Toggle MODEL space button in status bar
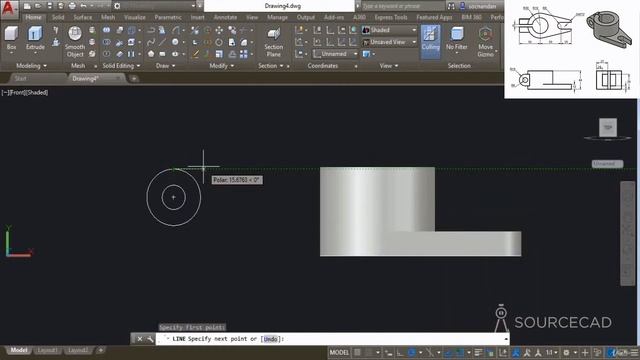The height and width of the screenshot is (360, 640). pyautogui.click(x=339, y=352)
